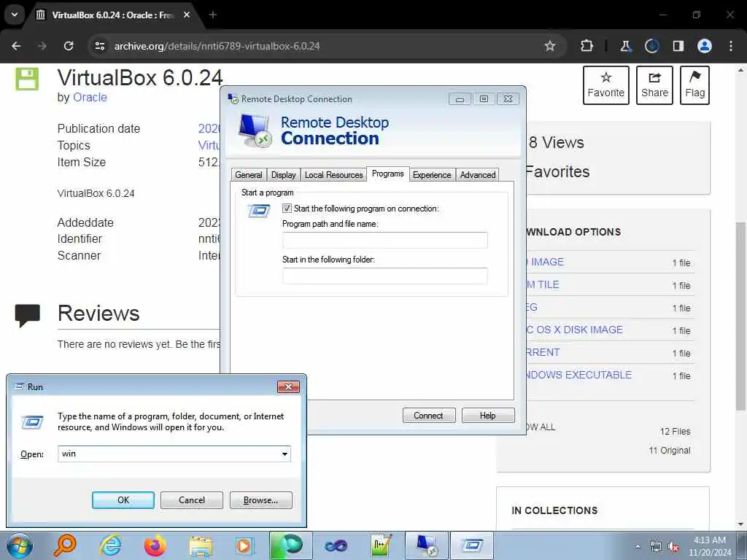747x560 pixels.
Task: Reload the archive.org page
Action: [x=69, y=46]
